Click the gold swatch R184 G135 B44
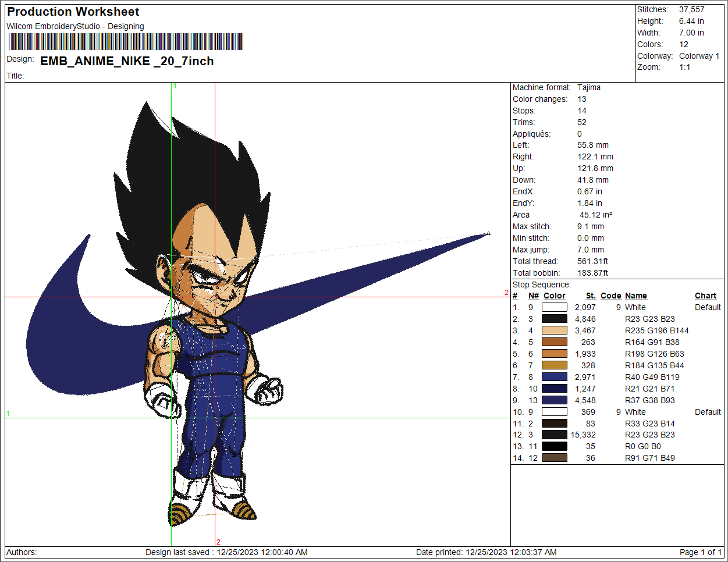Screen dimensions: 728x562 (554, 365)
